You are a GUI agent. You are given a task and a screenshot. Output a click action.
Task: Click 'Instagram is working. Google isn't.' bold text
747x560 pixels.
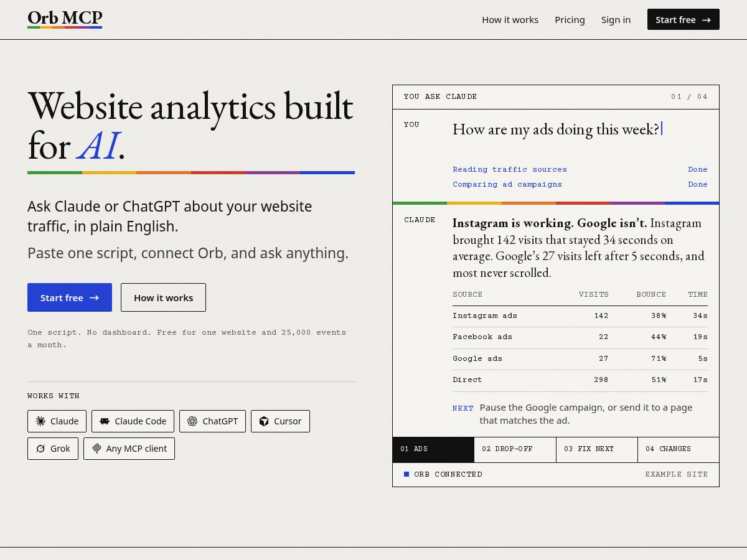point(550,223)
